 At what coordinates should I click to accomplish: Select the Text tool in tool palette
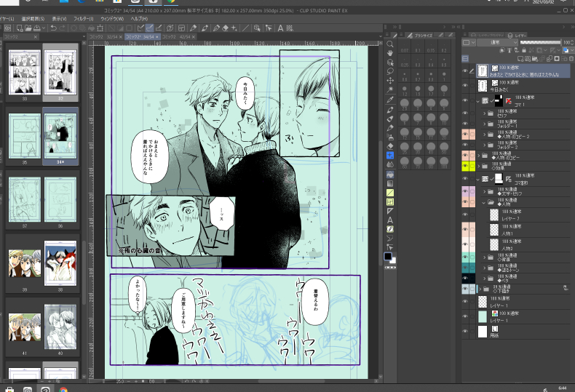point(390,220)
